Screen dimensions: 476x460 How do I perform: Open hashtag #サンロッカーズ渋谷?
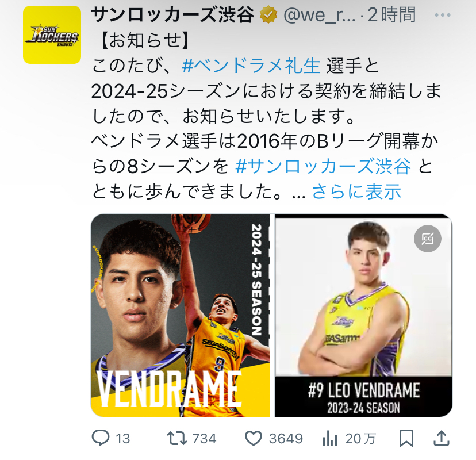(323, 166)
